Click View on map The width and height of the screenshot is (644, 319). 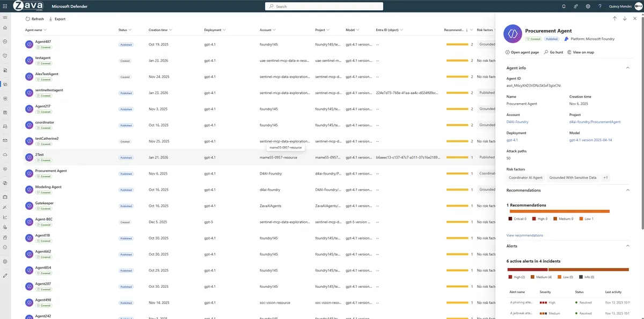[581, 52]
